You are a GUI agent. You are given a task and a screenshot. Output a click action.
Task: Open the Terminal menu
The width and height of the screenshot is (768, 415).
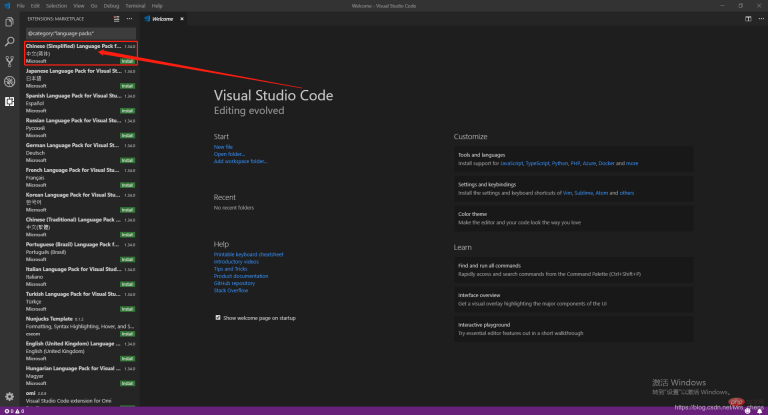135,6
